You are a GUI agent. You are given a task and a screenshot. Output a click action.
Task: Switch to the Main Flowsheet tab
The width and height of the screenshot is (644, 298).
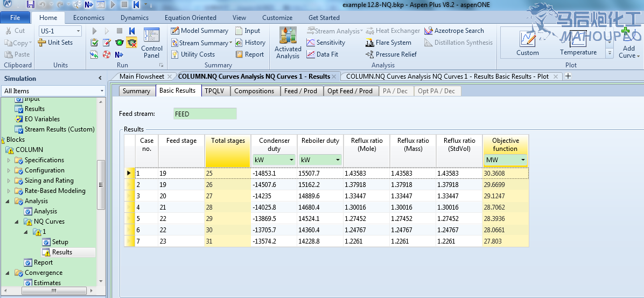point(142,77)
